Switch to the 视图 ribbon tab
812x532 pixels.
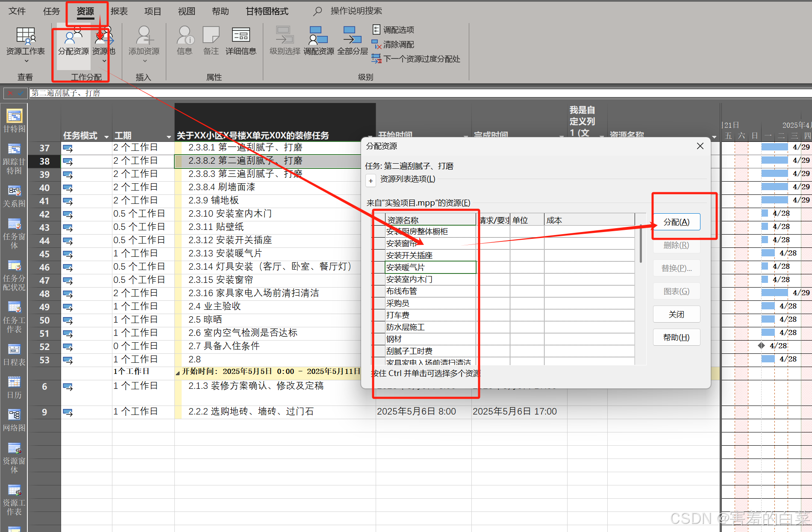point(186,11)
